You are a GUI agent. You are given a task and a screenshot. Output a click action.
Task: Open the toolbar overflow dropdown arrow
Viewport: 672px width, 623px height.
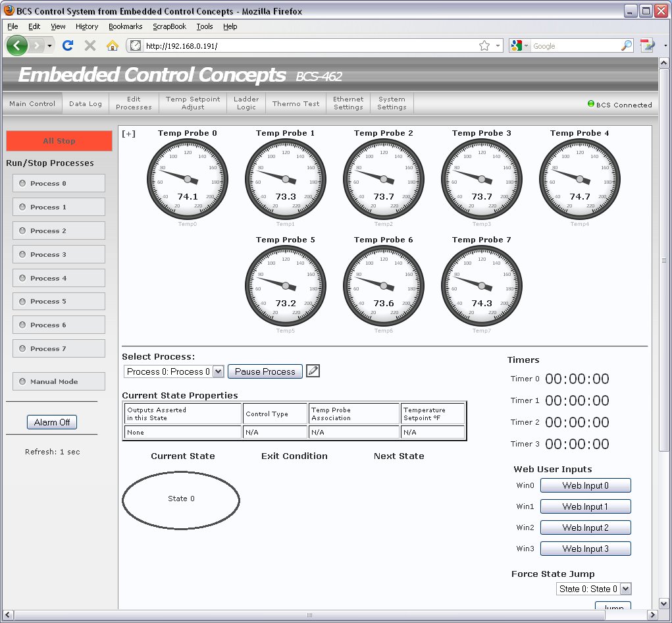coord(665,45)
